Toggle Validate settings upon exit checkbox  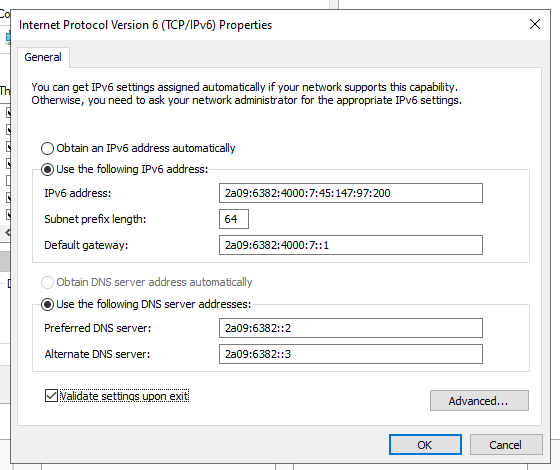coord(51,396)
